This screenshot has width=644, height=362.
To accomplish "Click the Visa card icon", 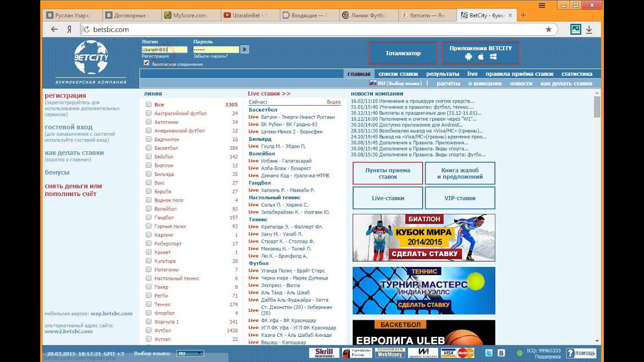I will (x=448, y=353).
